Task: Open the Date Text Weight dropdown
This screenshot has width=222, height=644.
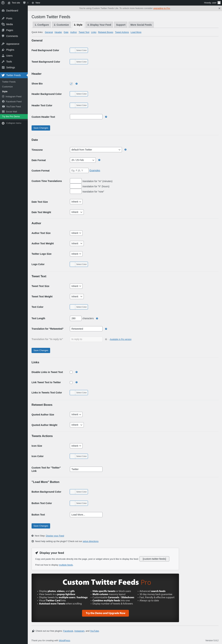Action: pos(77,212)
